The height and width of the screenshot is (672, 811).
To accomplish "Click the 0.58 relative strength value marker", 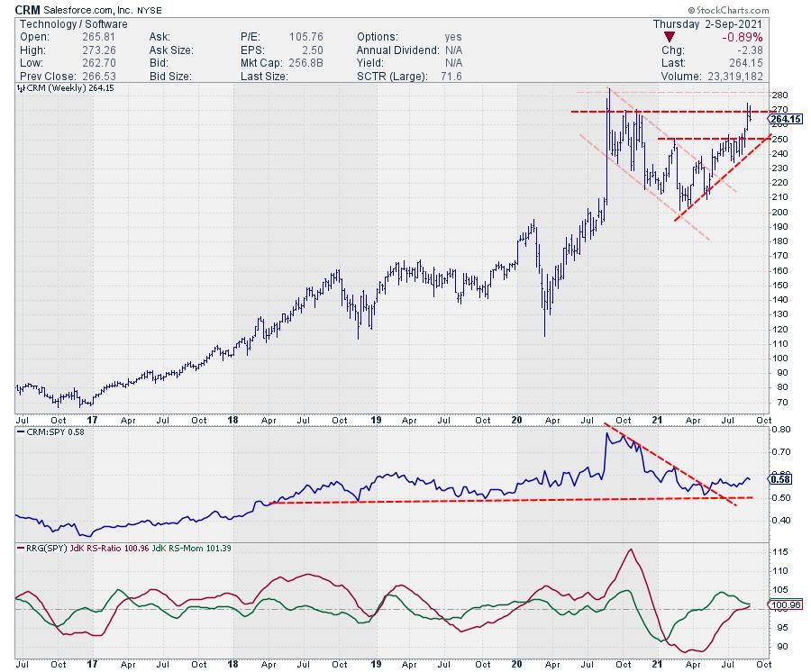I will click(x=781, y=478).
